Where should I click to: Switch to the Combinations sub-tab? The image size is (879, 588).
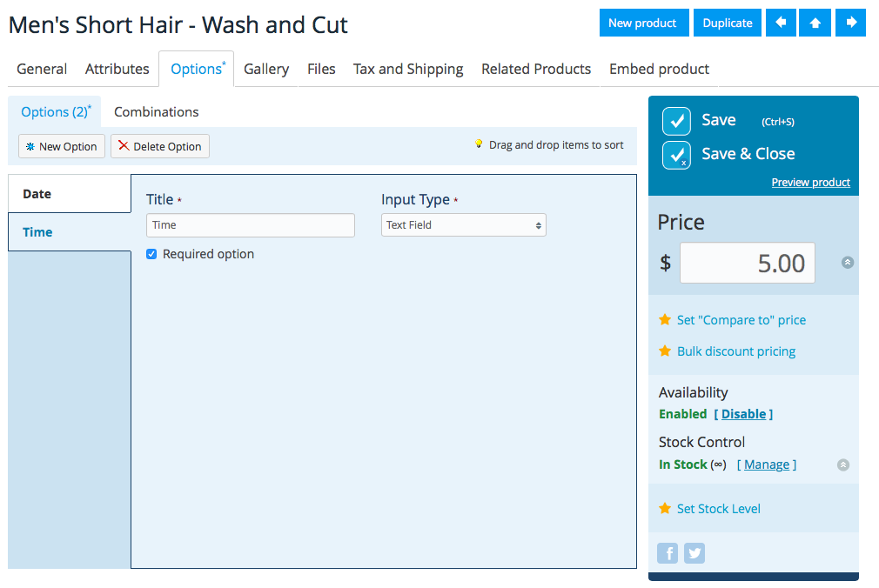click(157, 111)
